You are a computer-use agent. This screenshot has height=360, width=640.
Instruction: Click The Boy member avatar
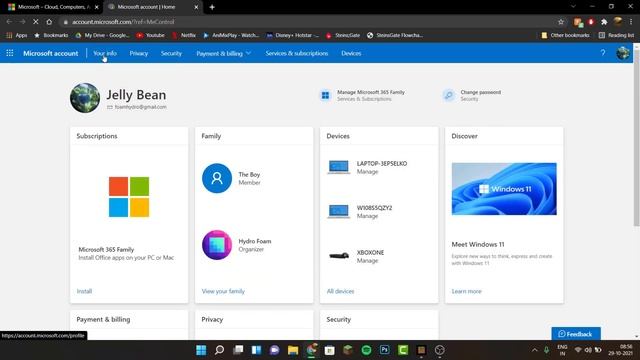[x=217, y=178]
